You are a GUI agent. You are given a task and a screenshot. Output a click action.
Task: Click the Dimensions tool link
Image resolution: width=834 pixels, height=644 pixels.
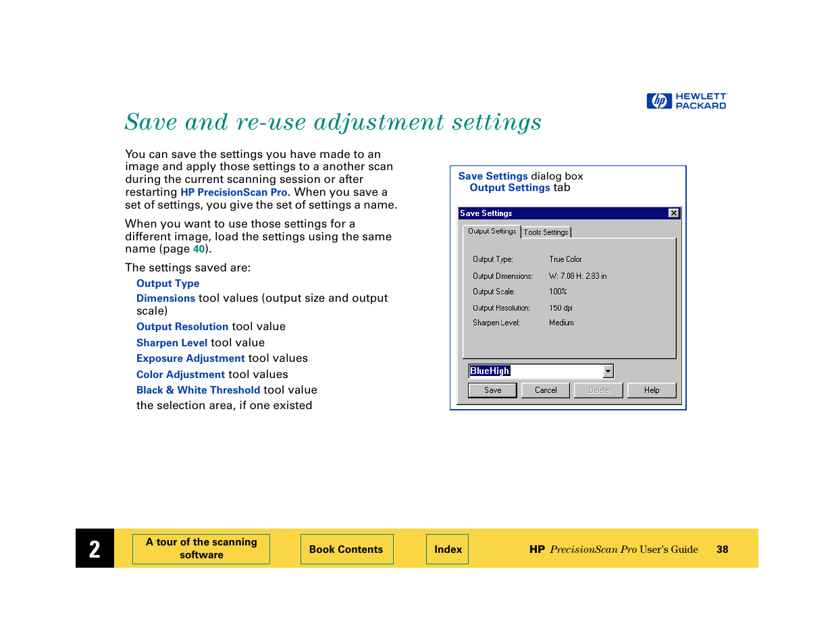165,298
